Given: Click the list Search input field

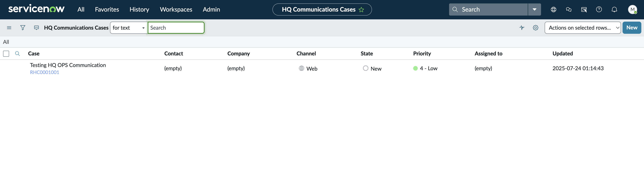Looking at the screenshot, I should (176, 28).
